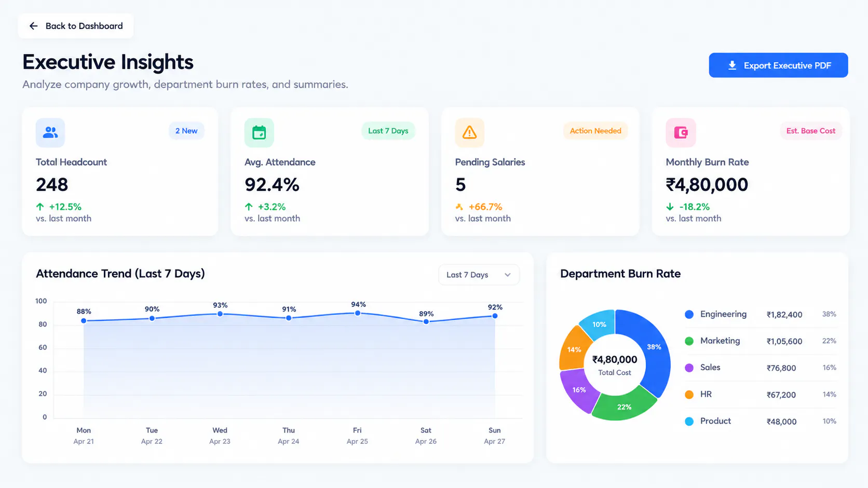
Task: Click the HR ₹67,200 amount
Action: pyautogui.click(x=781, y=395)
